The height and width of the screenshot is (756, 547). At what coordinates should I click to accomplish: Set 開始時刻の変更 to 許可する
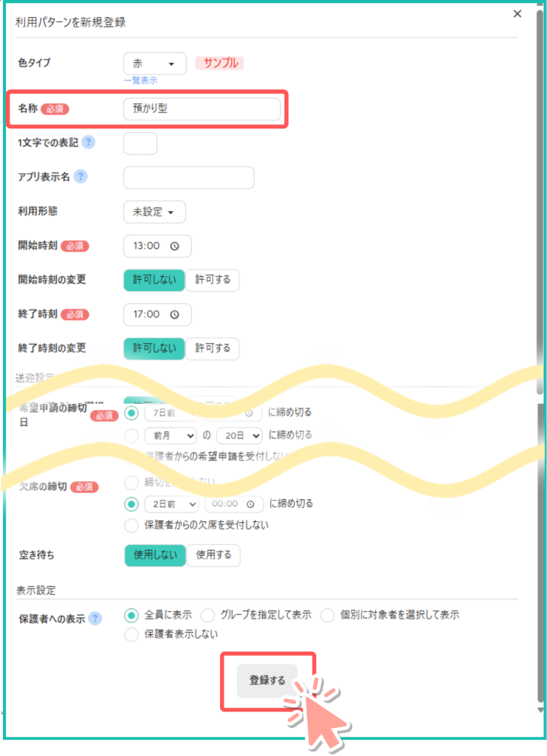(213, 280)
